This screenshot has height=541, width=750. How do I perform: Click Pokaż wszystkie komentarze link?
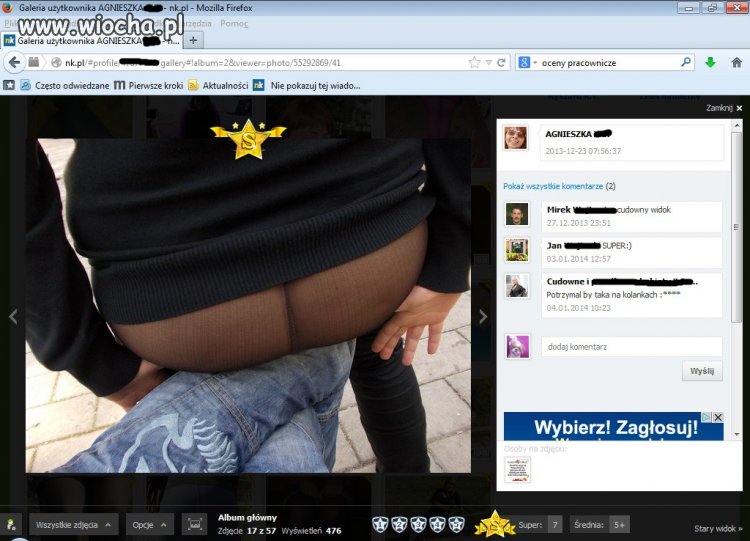553,186
